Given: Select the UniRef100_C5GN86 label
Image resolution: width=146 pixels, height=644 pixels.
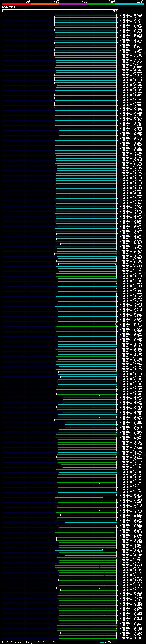Looking at the screenshot, I should tap(131, 638).
